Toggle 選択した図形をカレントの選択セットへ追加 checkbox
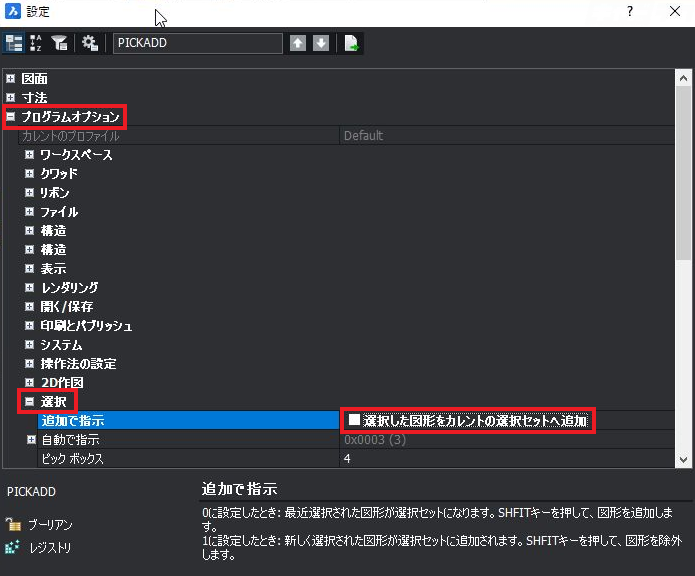 [354, 420]
